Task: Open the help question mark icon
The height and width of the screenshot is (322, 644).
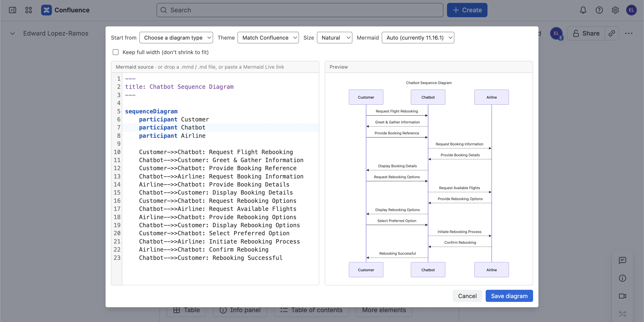Action: 599,10
